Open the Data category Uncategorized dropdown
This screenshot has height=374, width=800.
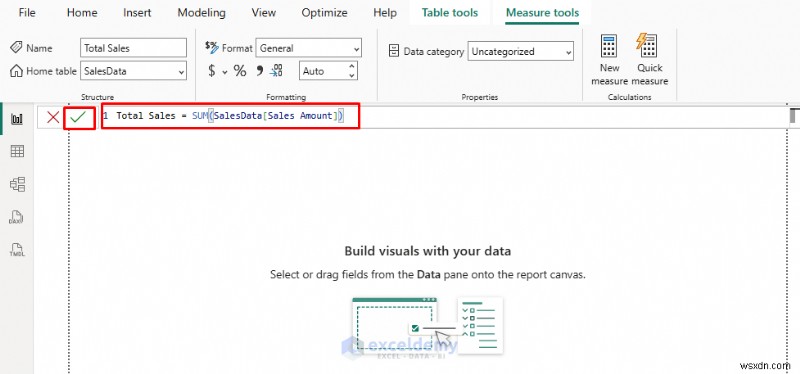click(520, 51)
